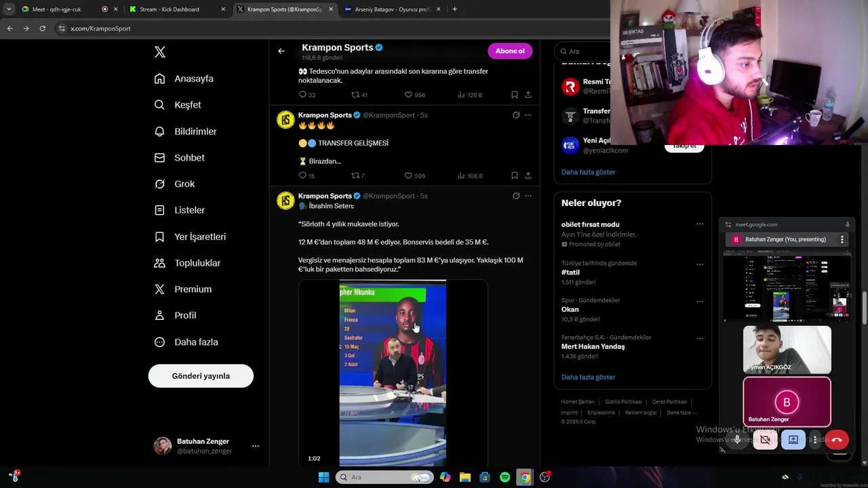
Task: Switch to Stream - Kick Dashboard tab
Action: point(178,9)
